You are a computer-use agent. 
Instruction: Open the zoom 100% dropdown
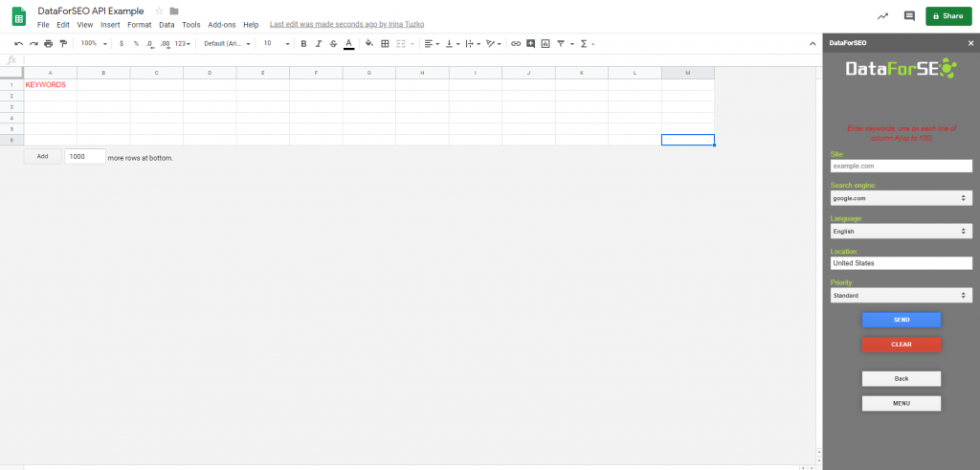[95, 44]
